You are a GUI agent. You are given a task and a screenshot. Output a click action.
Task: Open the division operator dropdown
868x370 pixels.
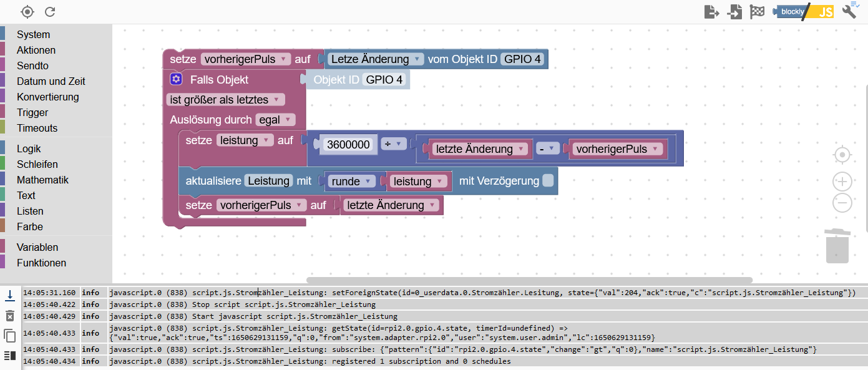(x=393, y=144)
